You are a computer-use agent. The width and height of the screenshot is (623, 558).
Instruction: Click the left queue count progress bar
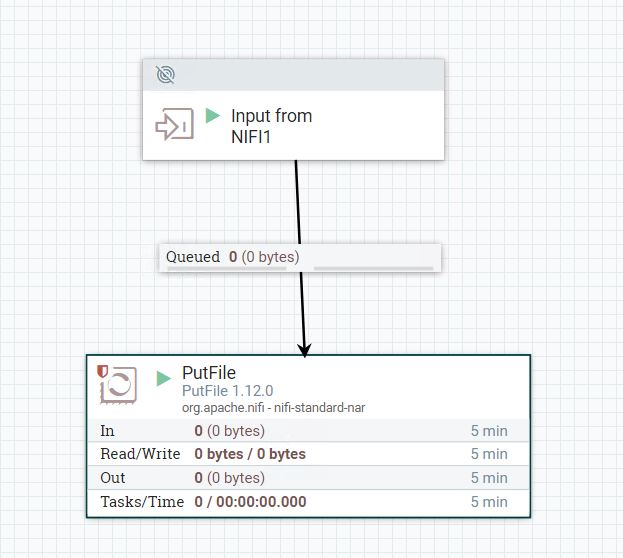(x=226, y=268)
